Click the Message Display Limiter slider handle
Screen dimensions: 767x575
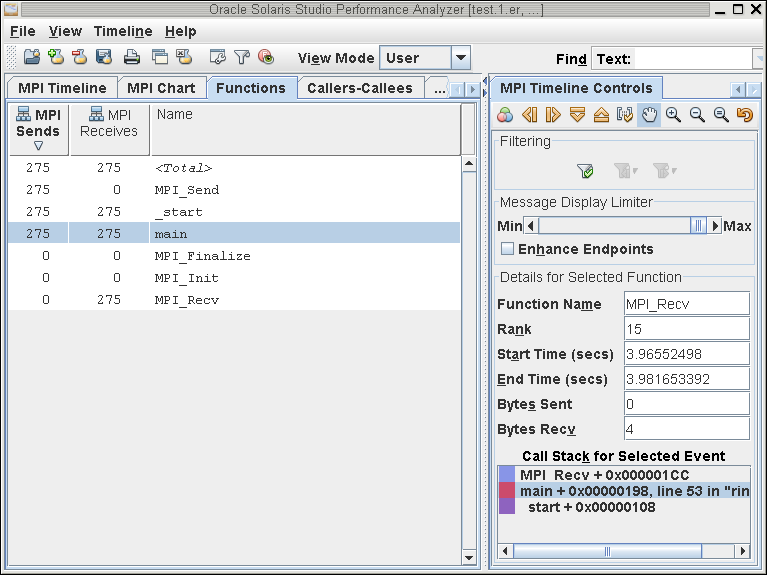(x=698, y=226)
